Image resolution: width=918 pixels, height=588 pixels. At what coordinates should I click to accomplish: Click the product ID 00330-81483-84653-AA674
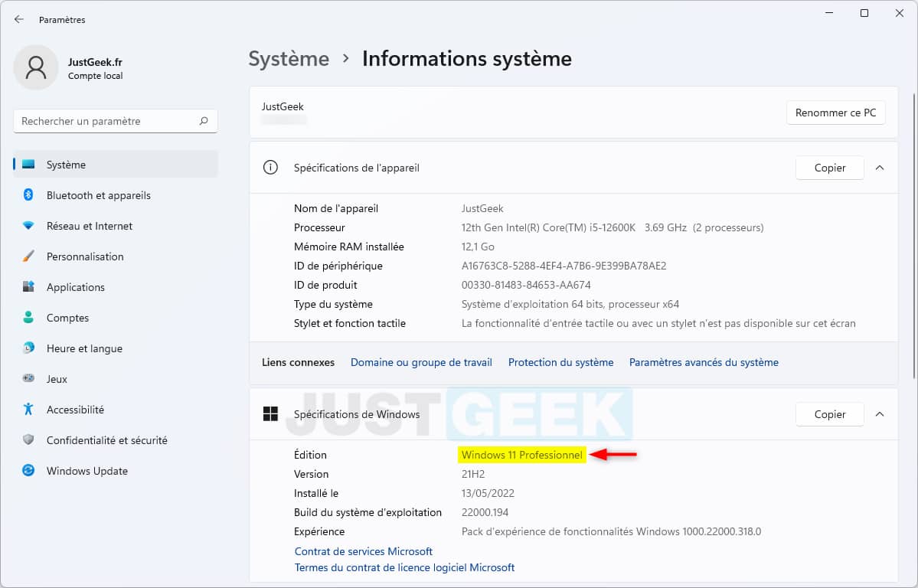(526, 285)
